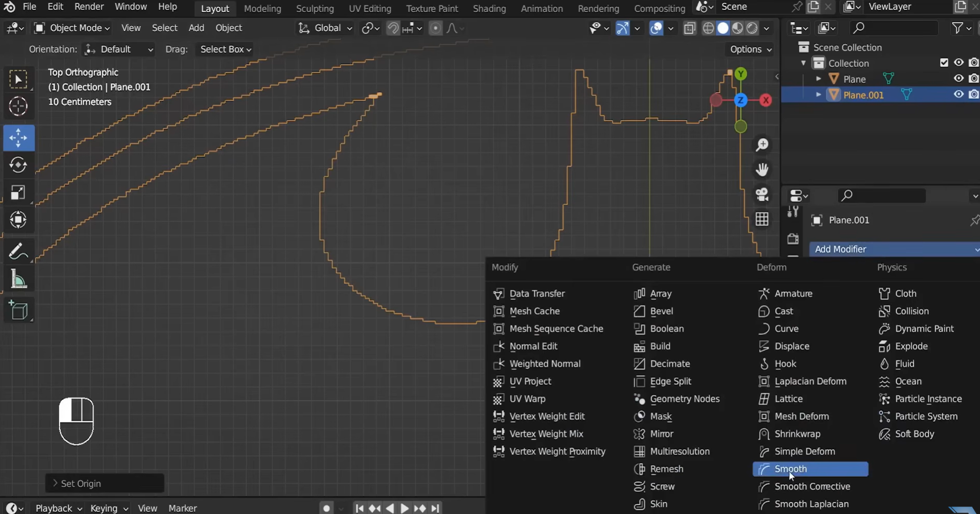Activate the Move tool
This screenshot has width=980, height=514.
tap(18, 138)
